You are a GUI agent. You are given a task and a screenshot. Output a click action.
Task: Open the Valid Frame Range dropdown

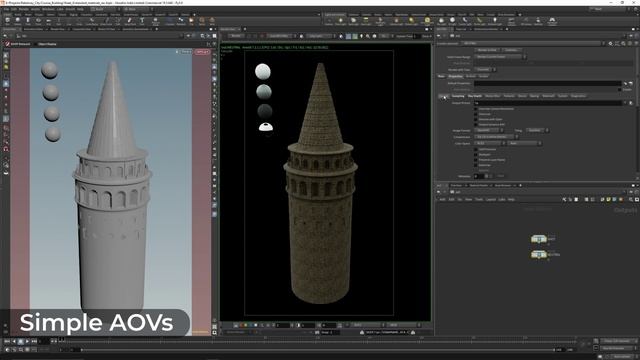pyautogui.click(x=500, y=57)
